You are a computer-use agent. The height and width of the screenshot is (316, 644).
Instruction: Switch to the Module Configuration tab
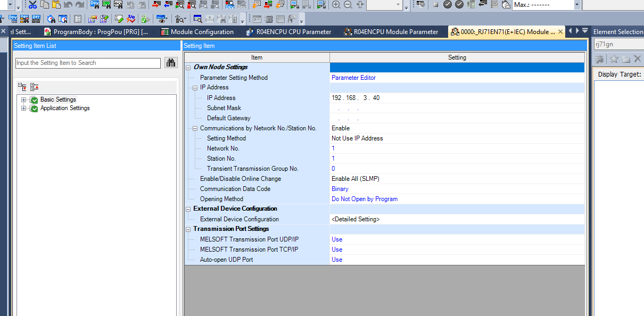pos(197,32)
